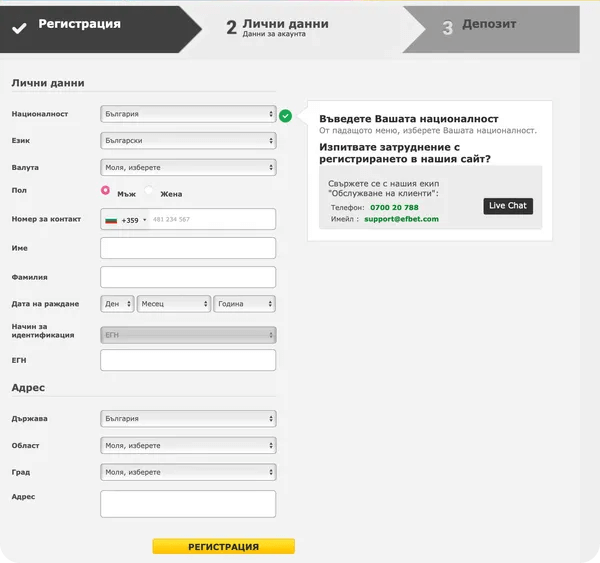The height and width of the screenshot is (563, 600).
Task: Click the green validation check beside Националност
Action: pyautogui.click(x=285, y=116)
